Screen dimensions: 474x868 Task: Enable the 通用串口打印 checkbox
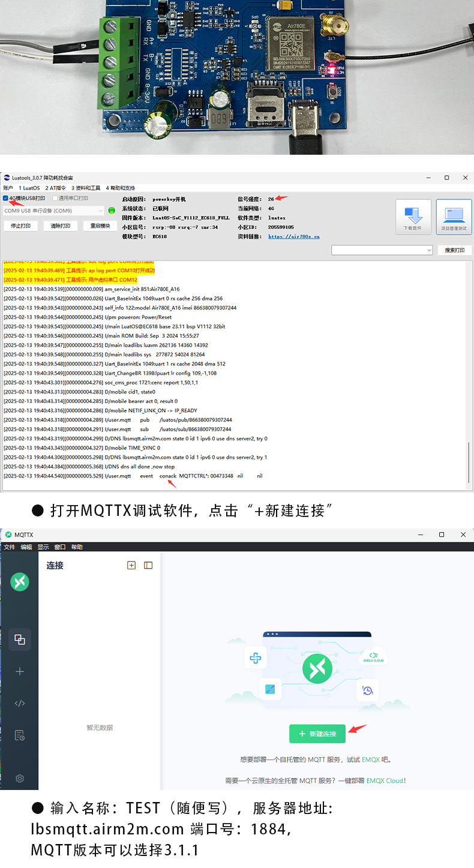(55, 199)
